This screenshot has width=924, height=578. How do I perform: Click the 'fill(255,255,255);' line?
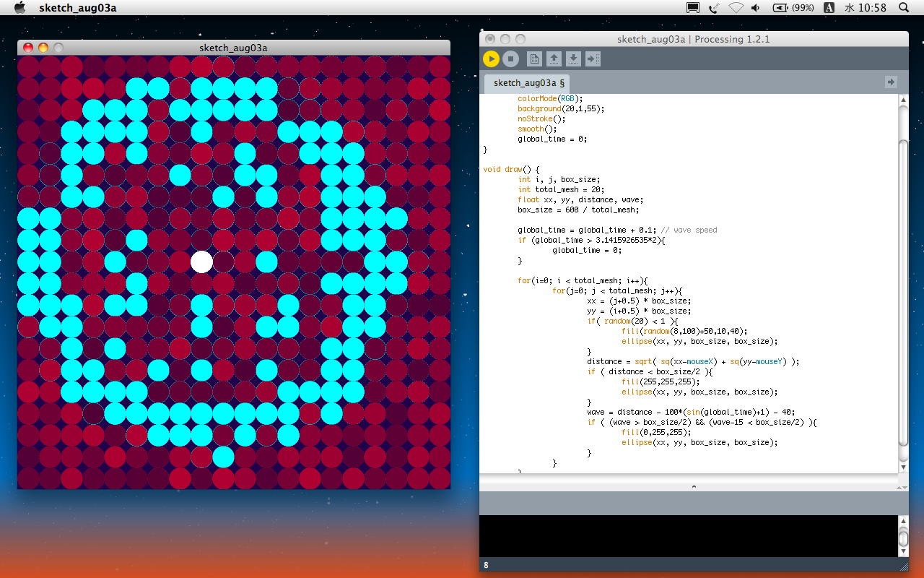(x=661, y=381)
